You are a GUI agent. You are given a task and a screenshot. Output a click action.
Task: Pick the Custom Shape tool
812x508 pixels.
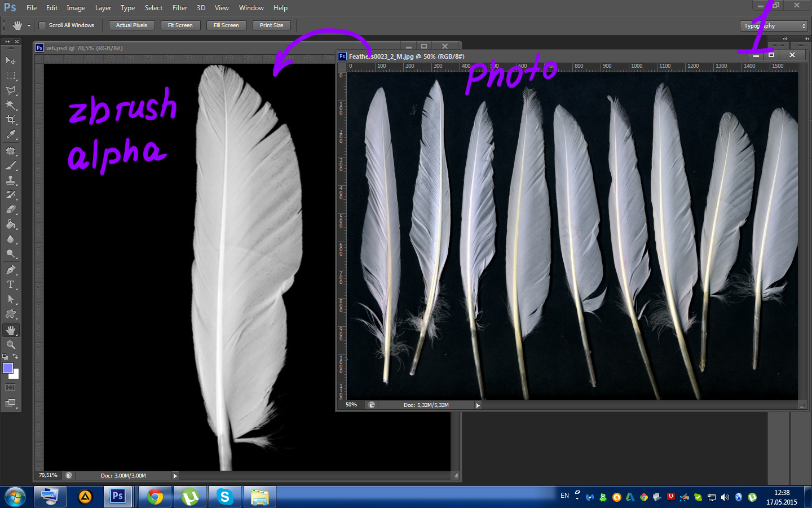[11, 314]
